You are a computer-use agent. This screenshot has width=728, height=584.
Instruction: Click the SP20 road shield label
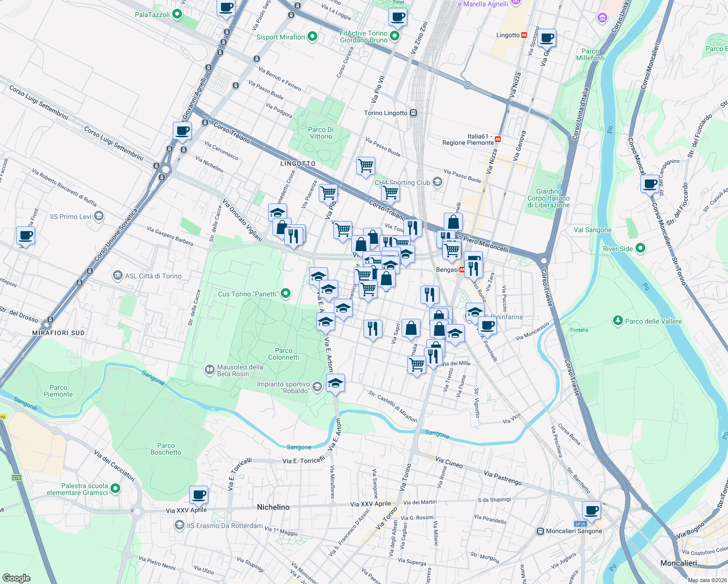point(580,524)
